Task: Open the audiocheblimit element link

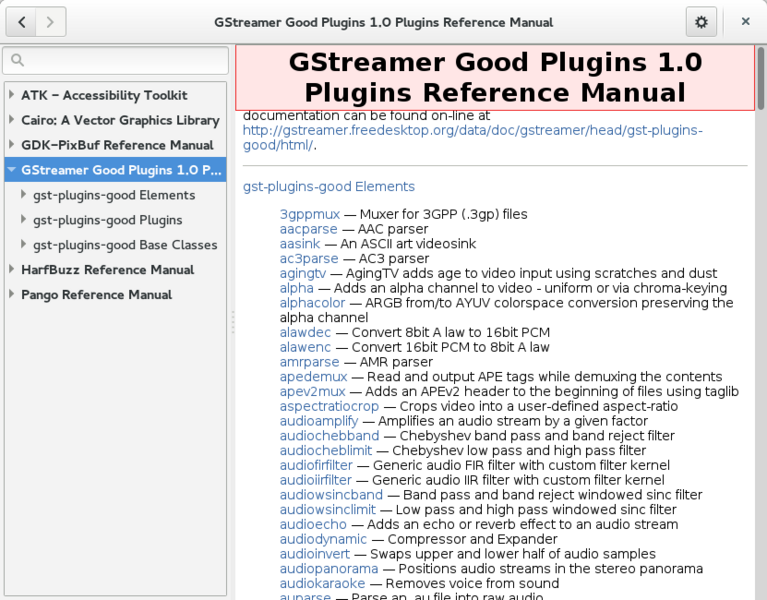Action: tap(326, 450)
